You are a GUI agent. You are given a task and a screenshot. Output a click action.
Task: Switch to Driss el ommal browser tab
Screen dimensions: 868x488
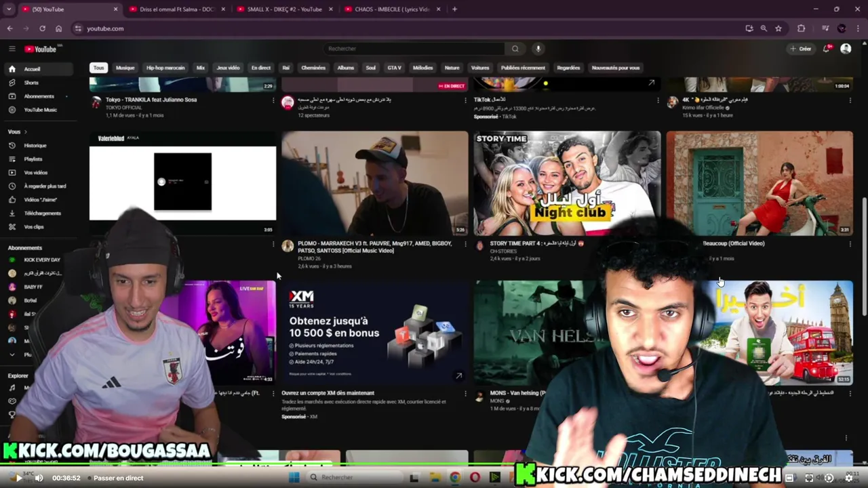[176, 9]
